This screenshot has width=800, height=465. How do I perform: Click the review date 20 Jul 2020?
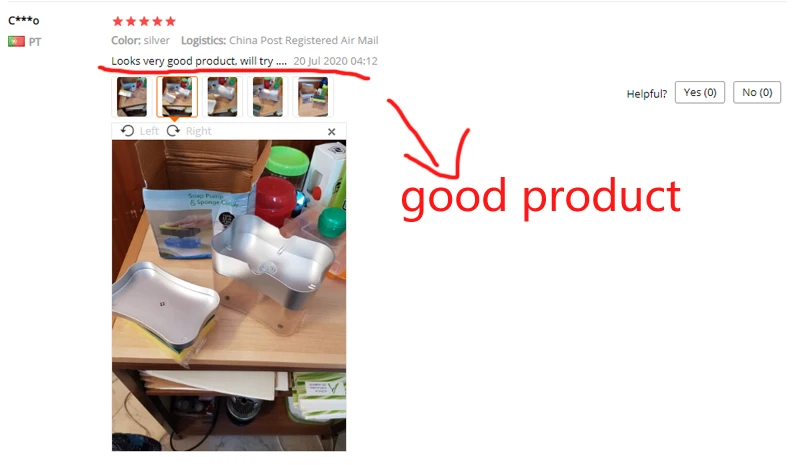click(x=335, y=61)
